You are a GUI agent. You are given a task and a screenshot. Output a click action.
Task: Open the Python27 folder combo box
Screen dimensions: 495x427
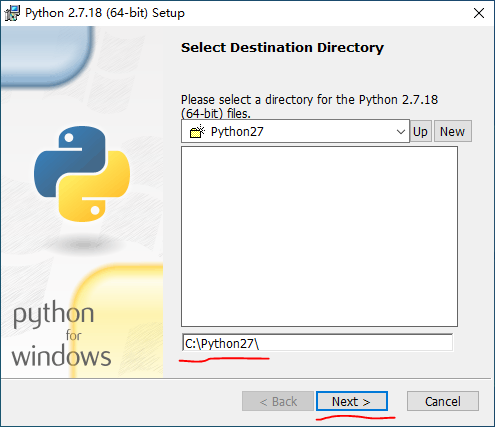(295, 131)
